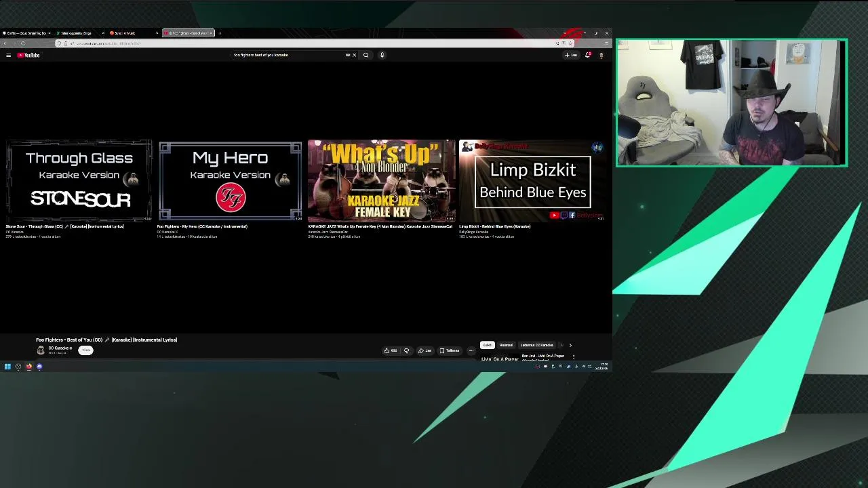This screenshot has height=488, width=868.
Task: Open the CC Karaoke channel name link
Action: [x=58, y=348]
